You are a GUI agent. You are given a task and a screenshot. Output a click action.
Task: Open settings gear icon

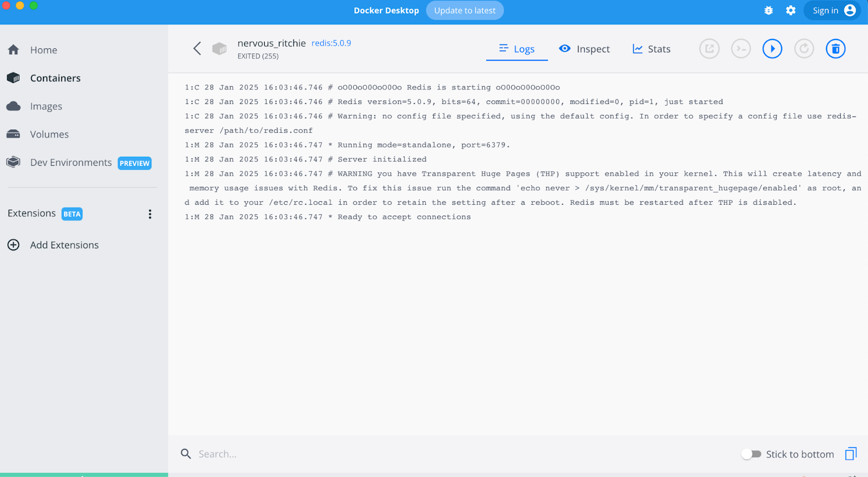(790, 10)
